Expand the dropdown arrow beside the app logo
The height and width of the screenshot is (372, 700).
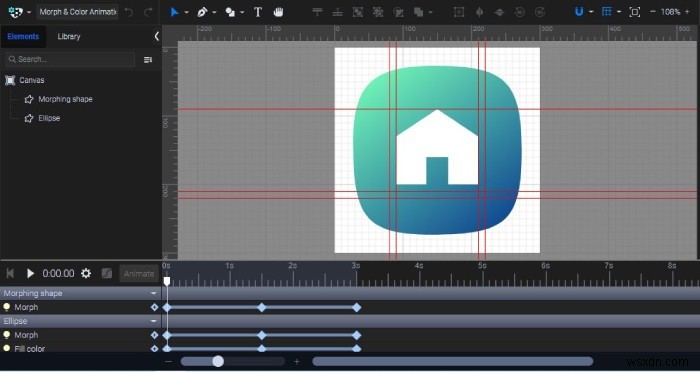(x=29, y=13)
